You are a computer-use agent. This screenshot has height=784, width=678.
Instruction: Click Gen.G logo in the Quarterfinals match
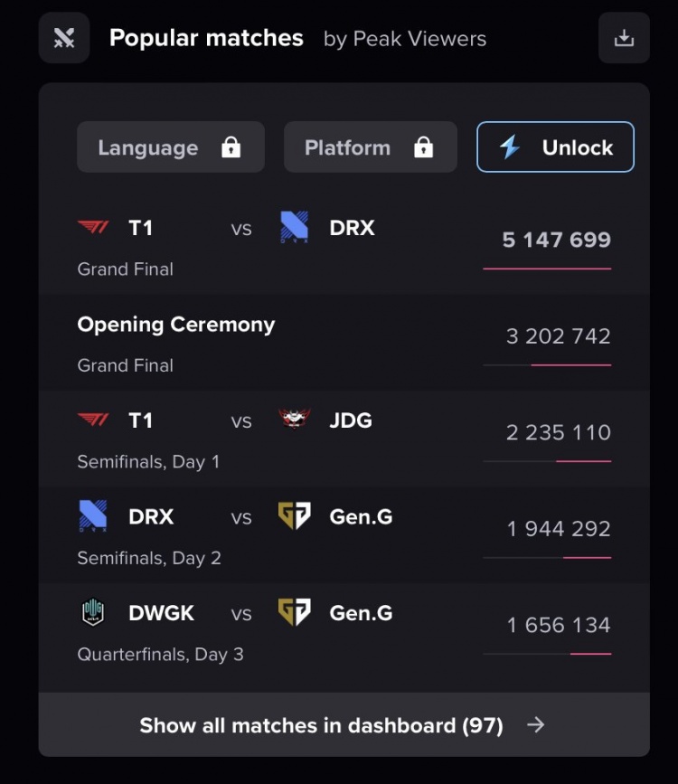(295, 613)
